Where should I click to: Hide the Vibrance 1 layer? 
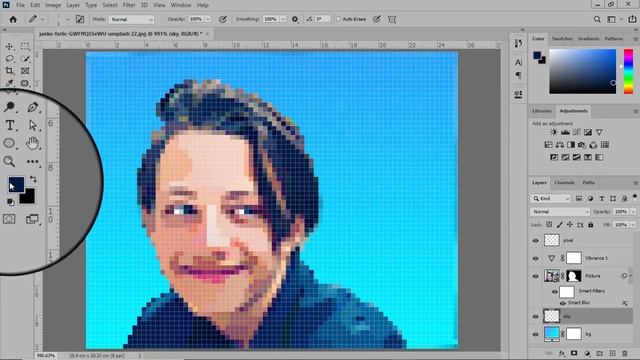(x=536, y=258)
